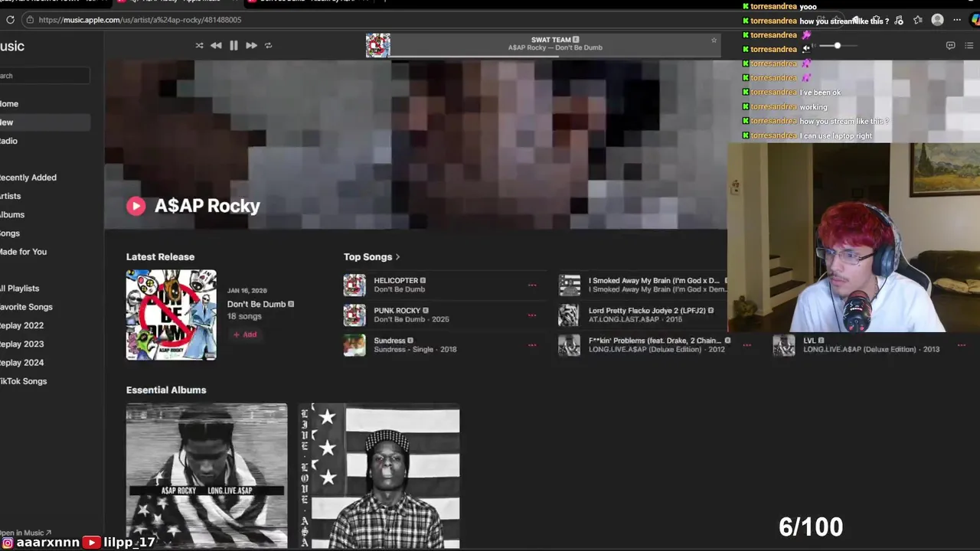Image resolution: width=980 pixels, height=551 pixels.
Task: Open All Playlists in sidebar
Action: pyautogui.click(x=20, y=289)
